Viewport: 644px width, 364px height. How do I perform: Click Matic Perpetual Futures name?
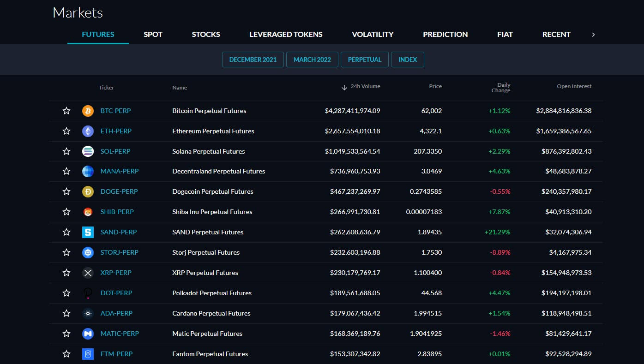(x=207, y=334)
